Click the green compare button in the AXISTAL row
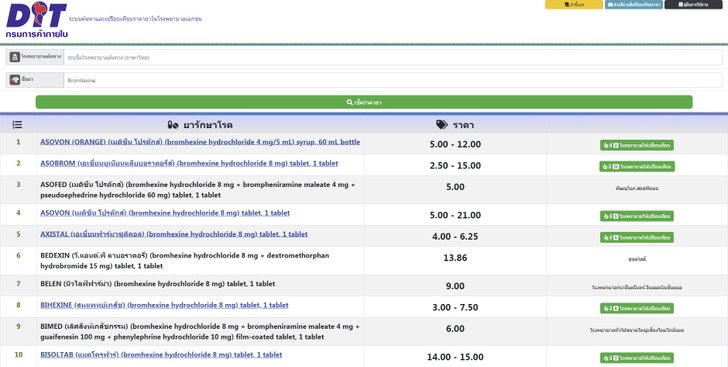Screen dimensions: 728x367 click(637, 237)
